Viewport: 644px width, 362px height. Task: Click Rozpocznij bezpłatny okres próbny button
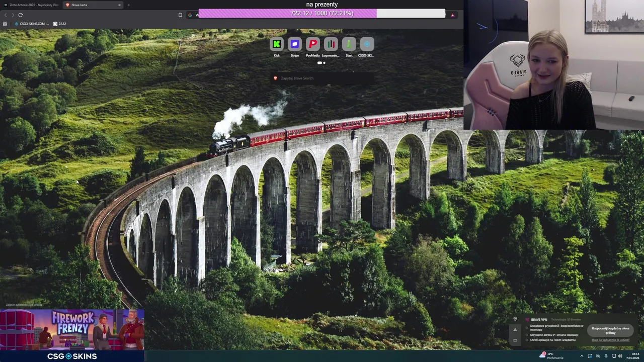pyautogui.click(x=610, y=330)
